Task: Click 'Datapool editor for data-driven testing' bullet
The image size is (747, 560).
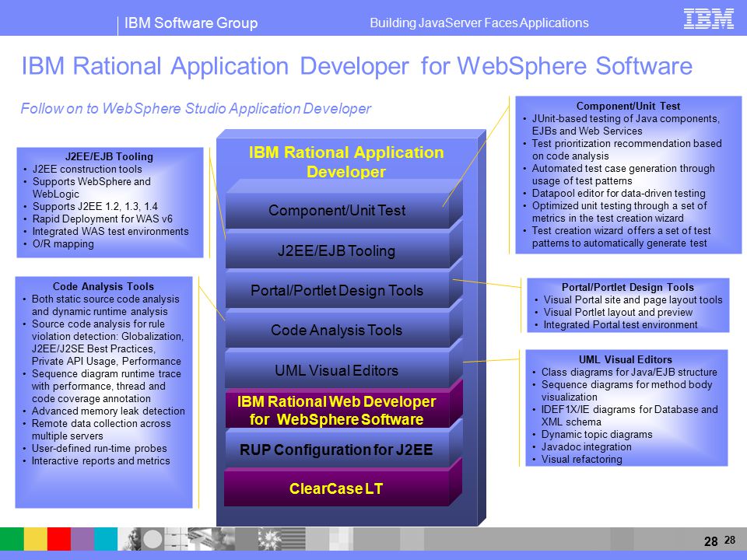Action: coord(619,194)
